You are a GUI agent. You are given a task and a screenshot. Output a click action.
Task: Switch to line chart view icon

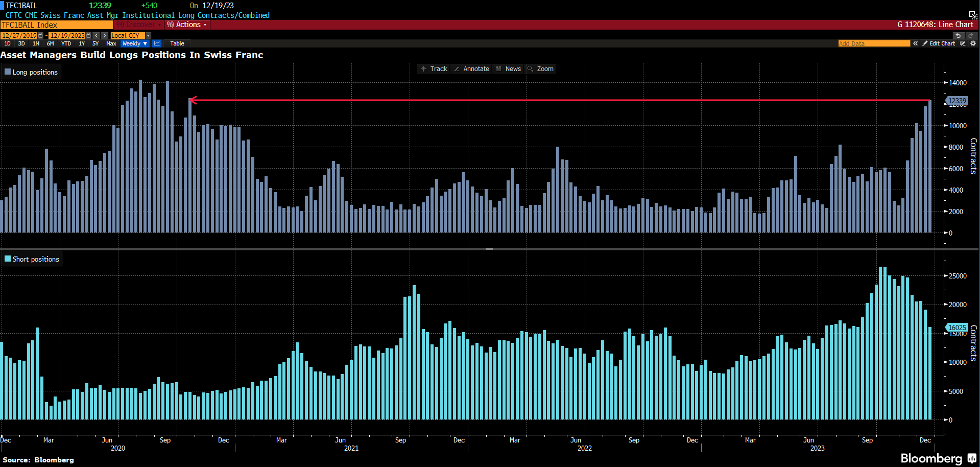(157, 43)
